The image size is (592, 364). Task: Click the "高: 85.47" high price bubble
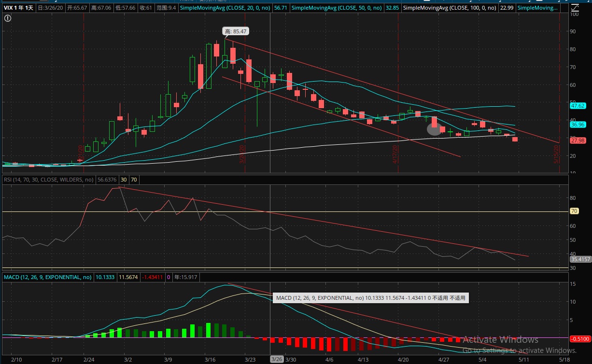coord(235,31)
